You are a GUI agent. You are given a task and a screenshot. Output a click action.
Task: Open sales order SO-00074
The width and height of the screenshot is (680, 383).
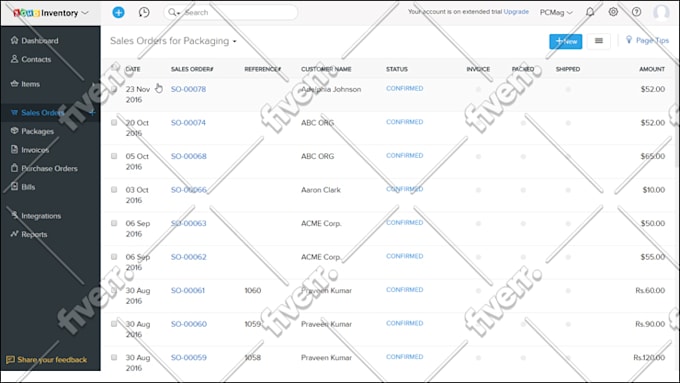(188, 123)
